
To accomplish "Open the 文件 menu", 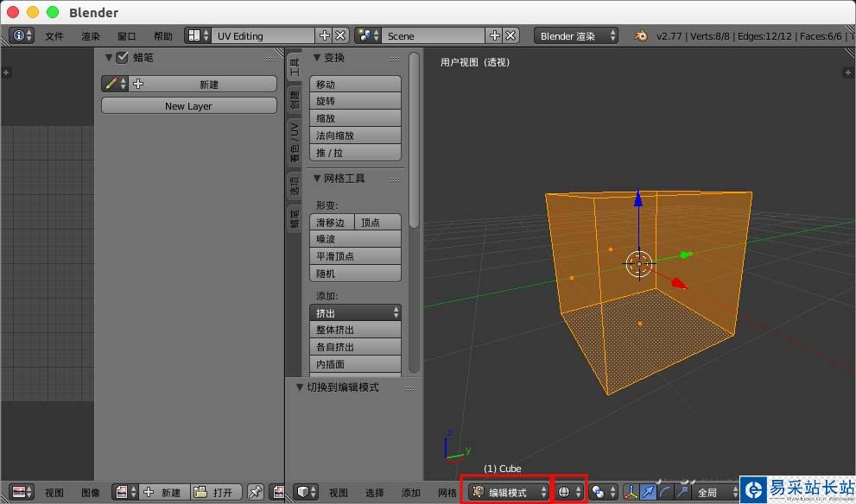I will coord(54,36).
